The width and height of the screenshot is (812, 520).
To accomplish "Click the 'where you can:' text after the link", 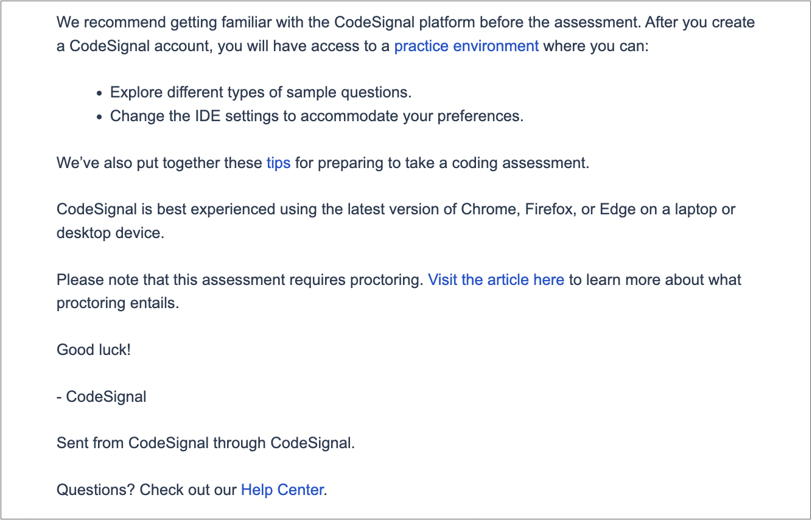I will pos(596,46).
